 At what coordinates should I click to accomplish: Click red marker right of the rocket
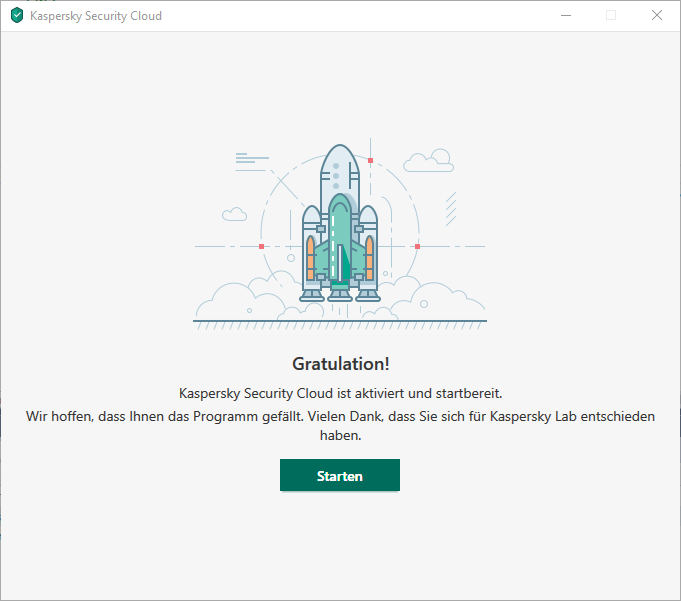[x=417, y=246]
